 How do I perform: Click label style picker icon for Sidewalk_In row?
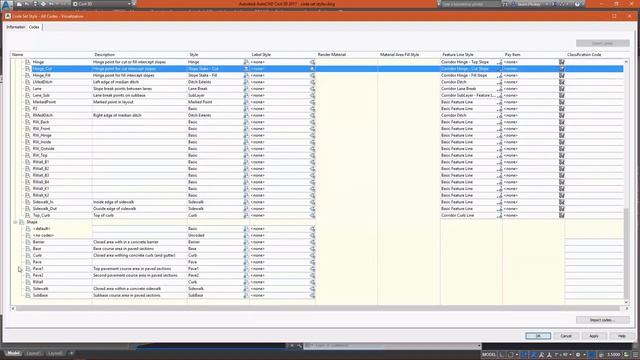(x=312, y=202)
